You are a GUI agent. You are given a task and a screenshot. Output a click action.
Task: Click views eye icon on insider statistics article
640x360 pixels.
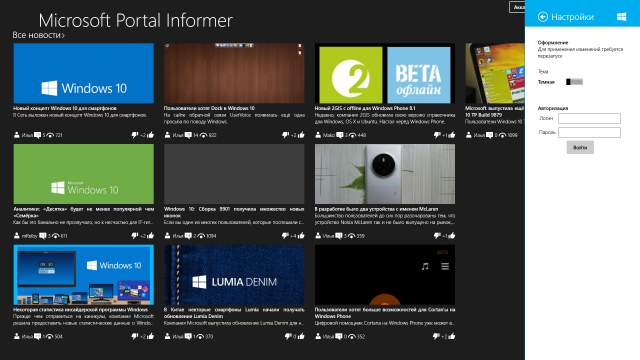point(49,337)
